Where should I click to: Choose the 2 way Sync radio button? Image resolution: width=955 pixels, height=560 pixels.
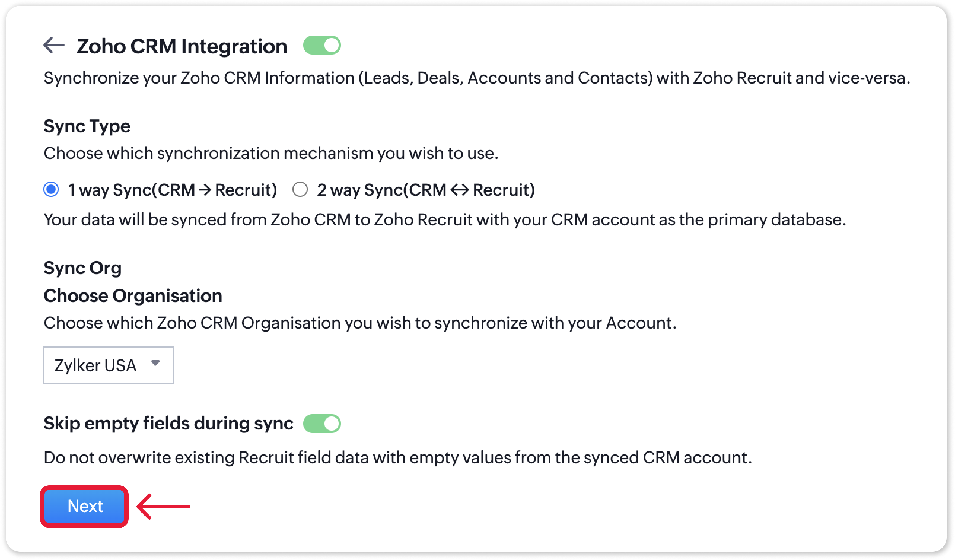click(300, 190)
